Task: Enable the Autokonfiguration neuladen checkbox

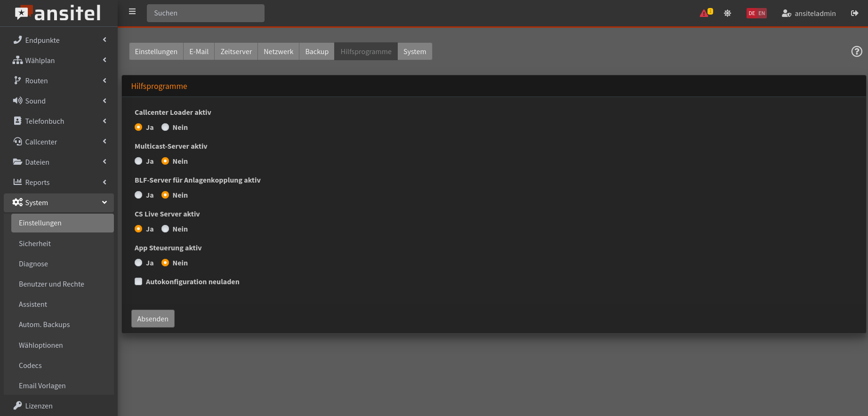Action: click(138, 281)
